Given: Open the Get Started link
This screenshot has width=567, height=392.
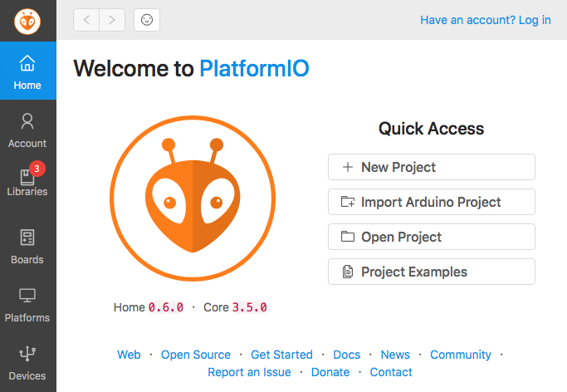Looking at the screenshot, I should coord(281,355).
